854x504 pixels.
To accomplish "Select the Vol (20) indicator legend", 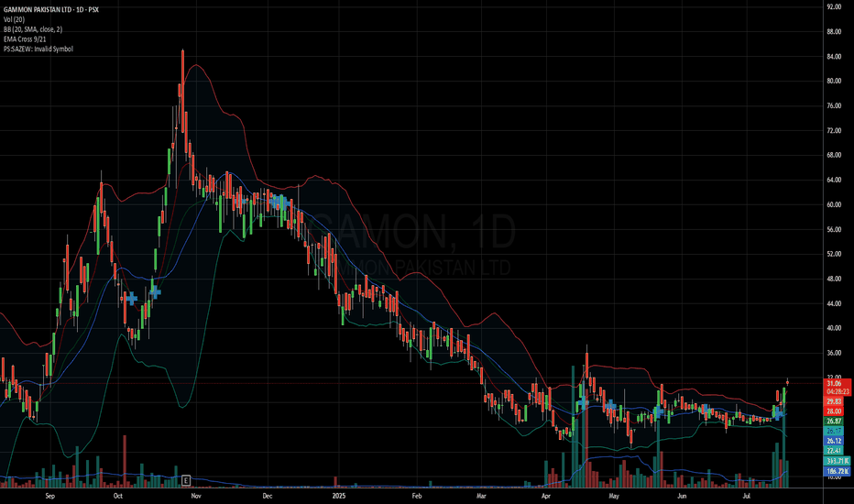I will pos(14,19).
